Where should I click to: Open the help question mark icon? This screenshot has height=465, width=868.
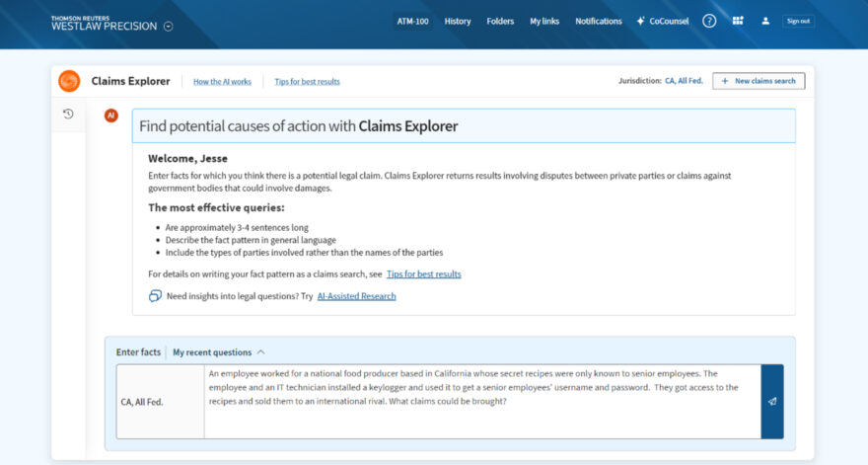[709, 21]
